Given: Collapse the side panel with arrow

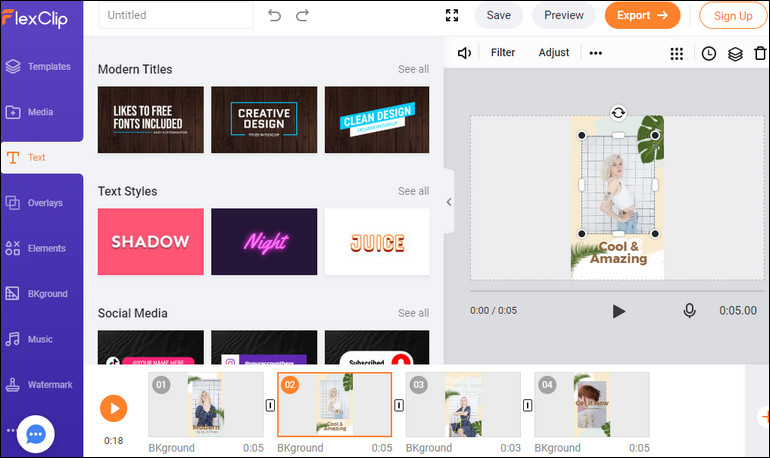Looking at the screenshot, I should (x=449, y=202).
